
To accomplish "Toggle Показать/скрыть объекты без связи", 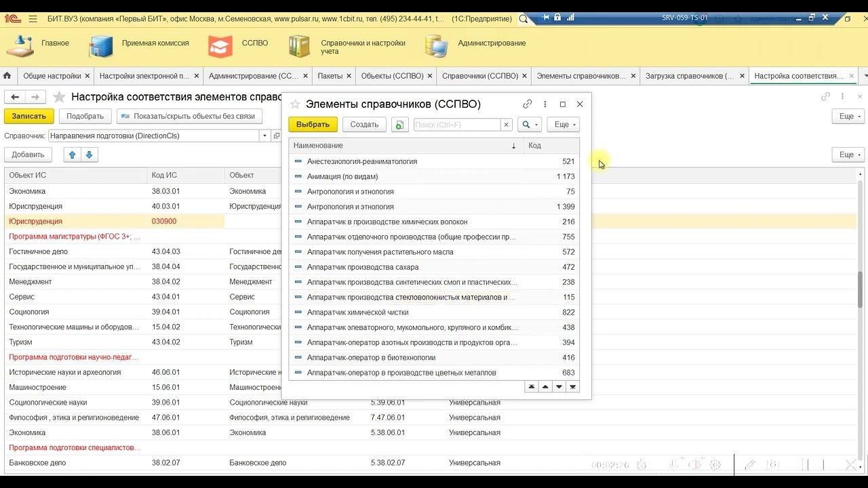I will pos(189,116).
